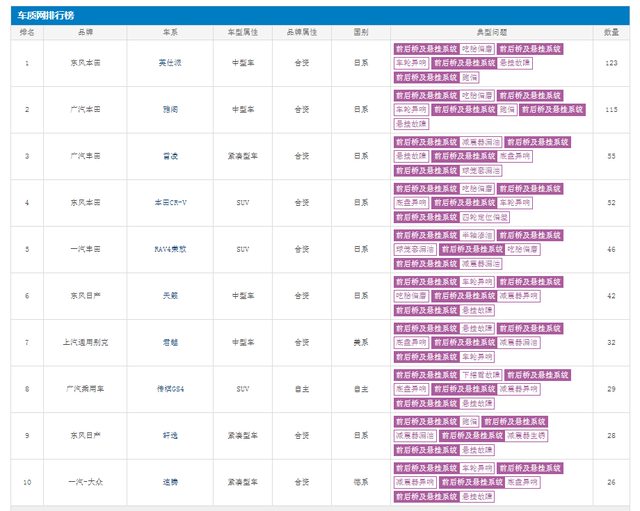Click the 德系 country cell

pyautogui.click(x=361, y=482)
